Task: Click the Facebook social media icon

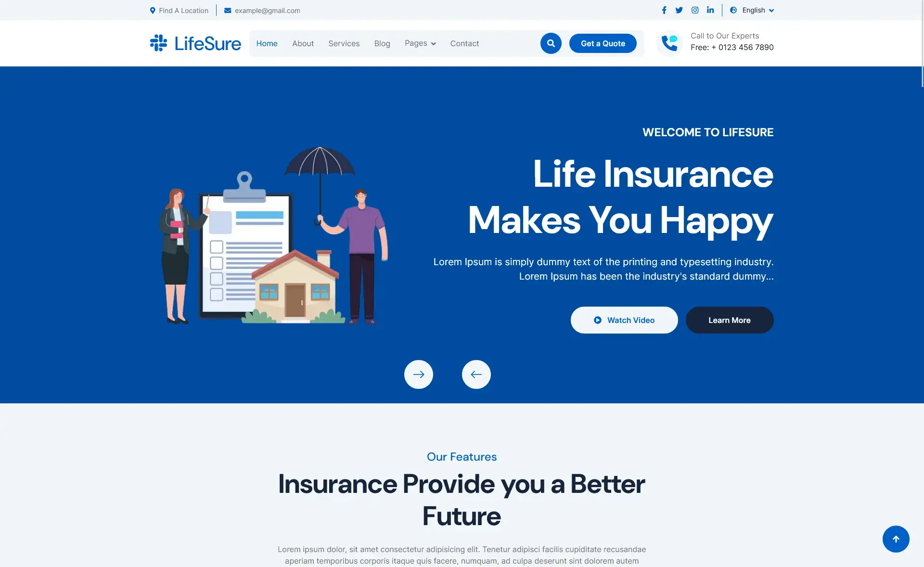Action: pos(664,9)
